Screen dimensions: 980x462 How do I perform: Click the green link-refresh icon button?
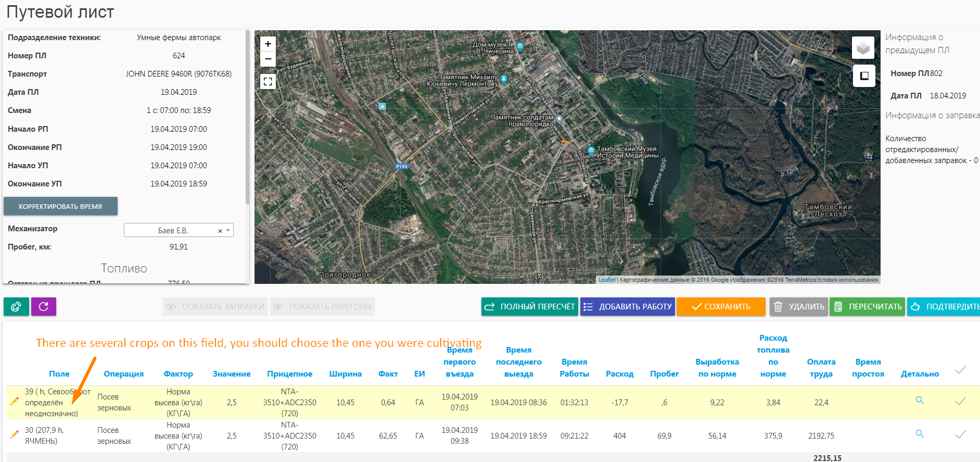coord(16,306)
